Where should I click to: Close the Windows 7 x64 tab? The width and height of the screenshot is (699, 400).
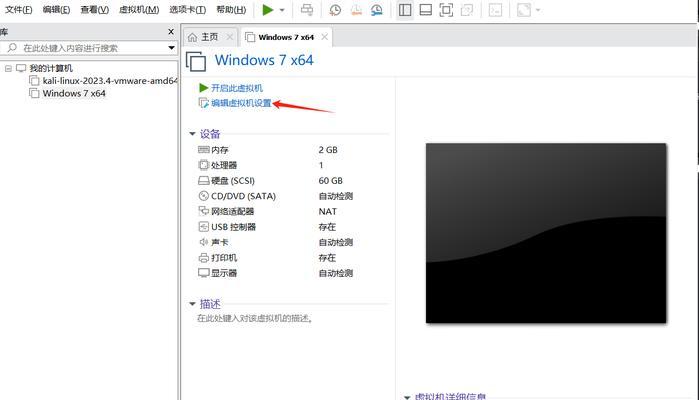pyautogui.click(x=325, y=37)
